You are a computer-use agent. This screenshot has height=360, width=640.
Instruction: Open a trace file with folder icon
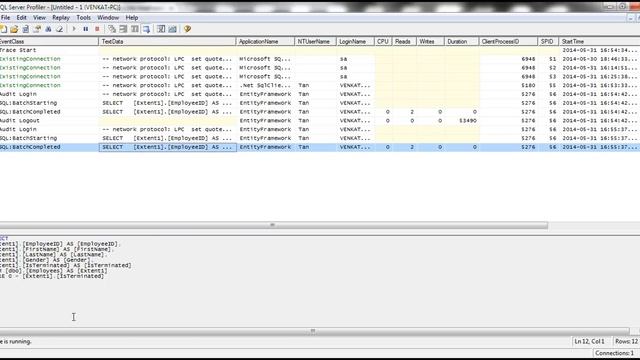point(14,29)
